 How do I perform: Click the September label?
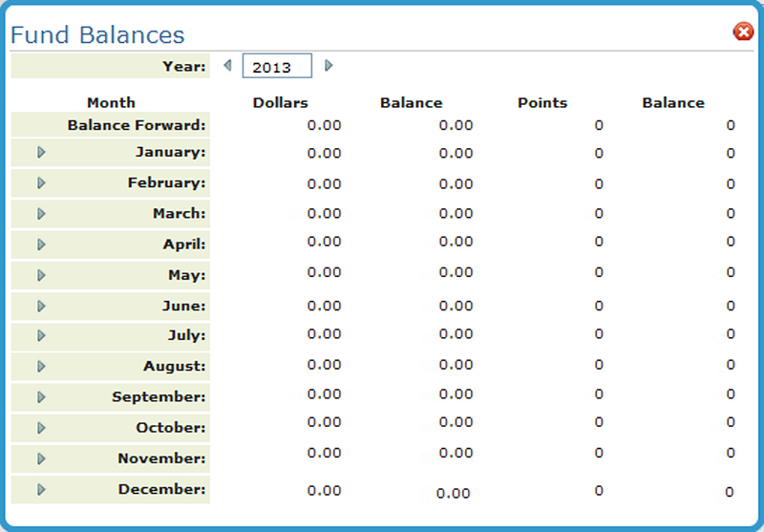159,396
